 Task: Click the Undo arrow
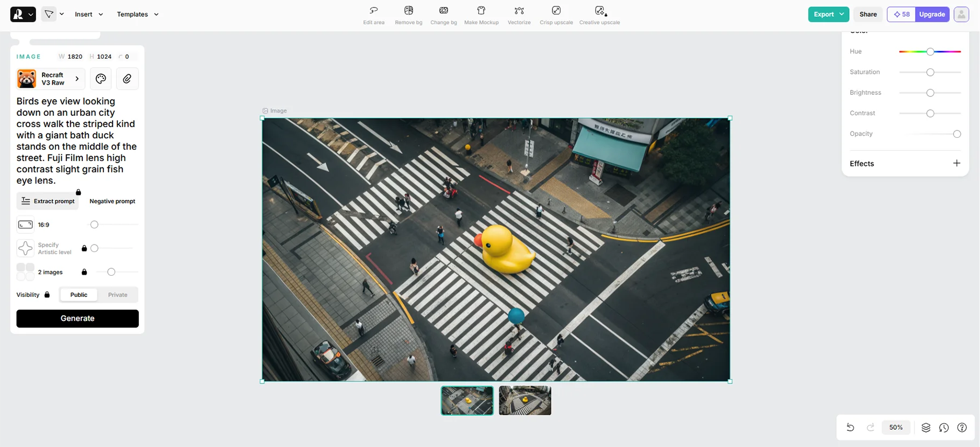click(x=850, y=427)
